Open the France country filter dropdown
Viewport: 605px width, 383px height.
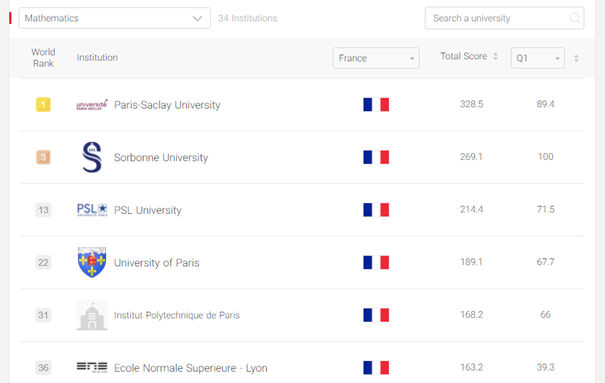click(x=376, y=58)
